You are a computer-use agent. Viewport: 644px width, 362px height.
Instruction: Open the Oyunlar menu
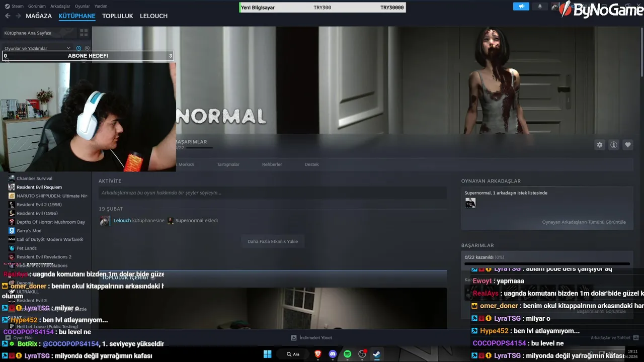82,7
